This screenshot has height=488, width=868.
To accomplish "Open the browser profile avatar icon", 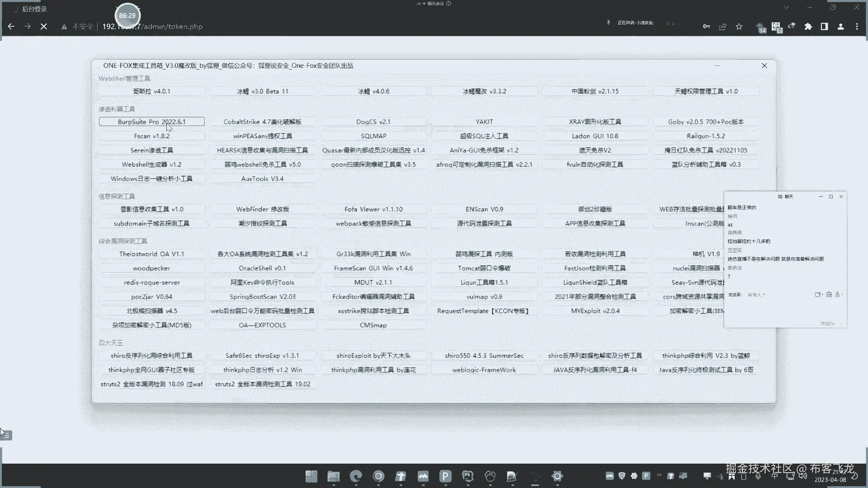I will point(840,27).
